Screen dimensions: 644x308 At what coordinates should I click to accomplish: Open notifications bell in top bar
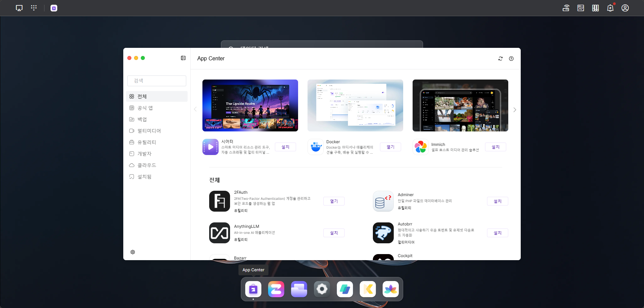coord(610,8)
